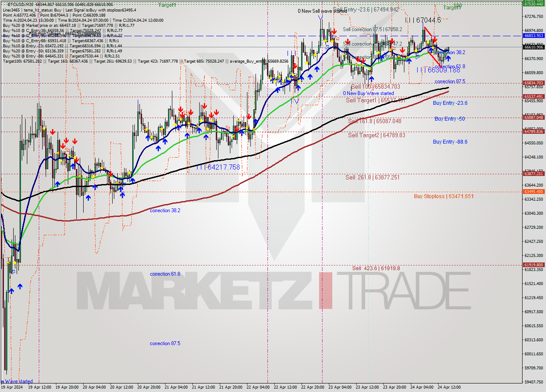Select '19 Apr 20:00' on the time axis

click(67, 387)
